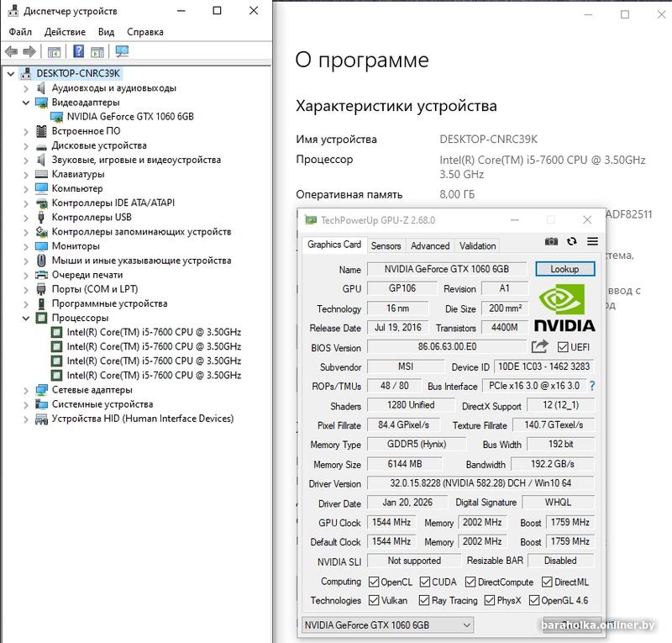Screen dimensions: 672x643
Task: Click the BIOS share/export arrow icon in GPU-Z
Action: pyautogui.click(x=539, y=346)
